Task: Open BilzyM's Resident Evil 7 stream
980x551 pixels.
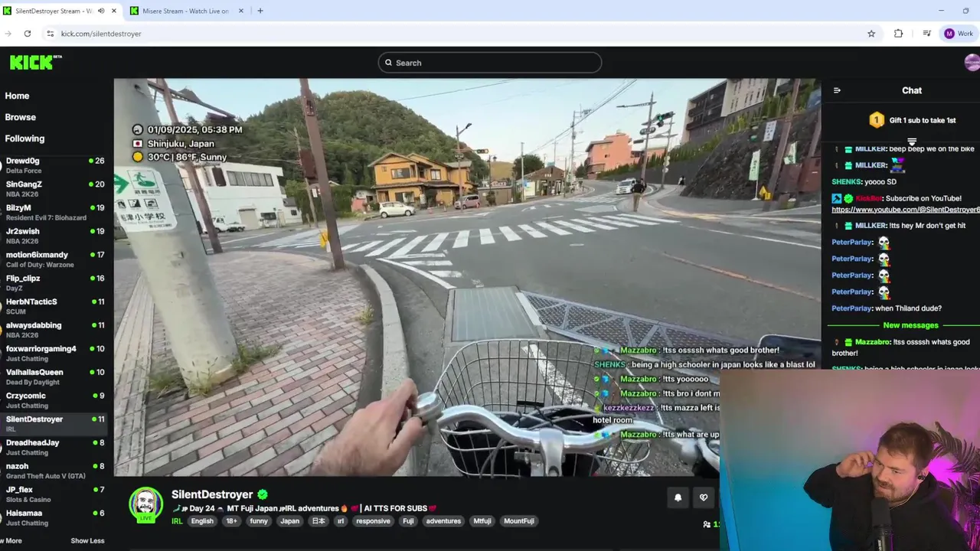Action: pos(54,213)
